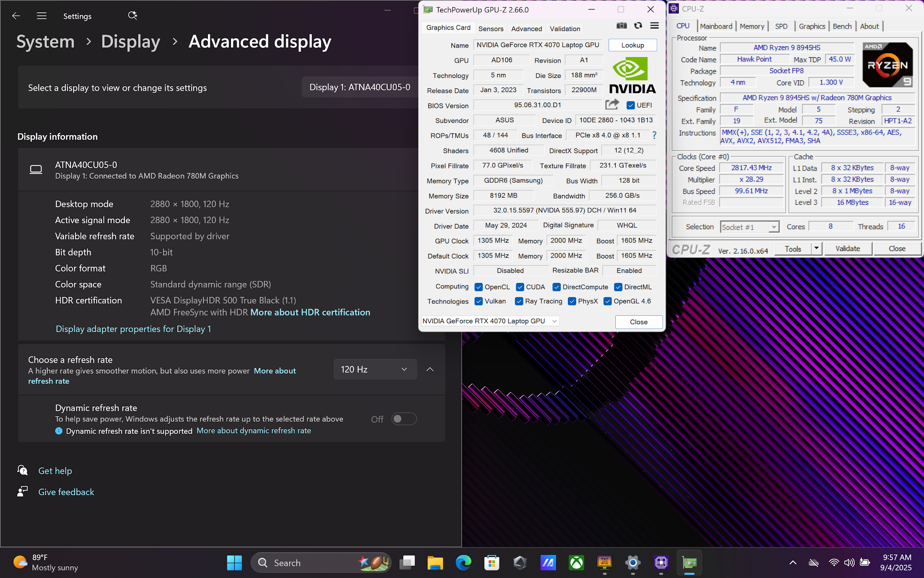Screen dimensions: 924x578
Task: Launch Microsoft Edge from the taskbar
Action: pos(463,562)
